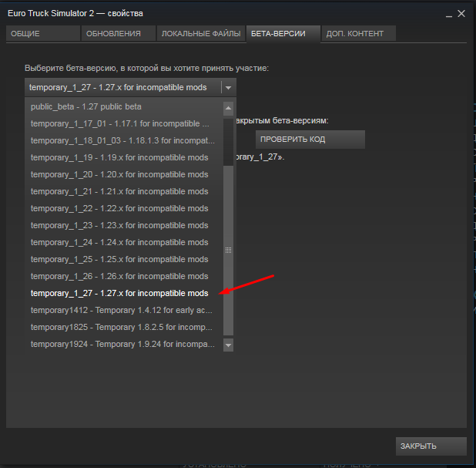Select temporary_1_18_01_03 - 1.18.1.3 entry

point(123,140)
